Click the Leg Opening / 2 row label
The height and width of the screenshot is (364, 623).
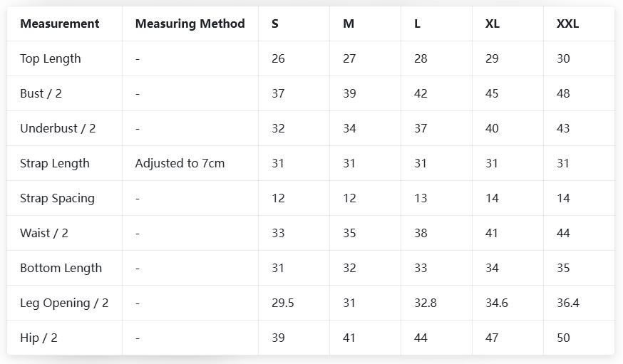tap(64, 303)
